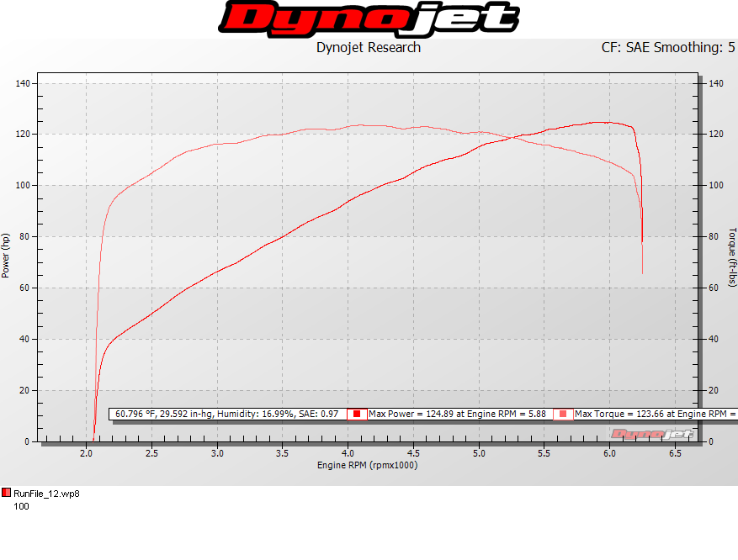
Task: Click the Torque (ft-lbs) axis title
Action: click(x=732, y=257)
